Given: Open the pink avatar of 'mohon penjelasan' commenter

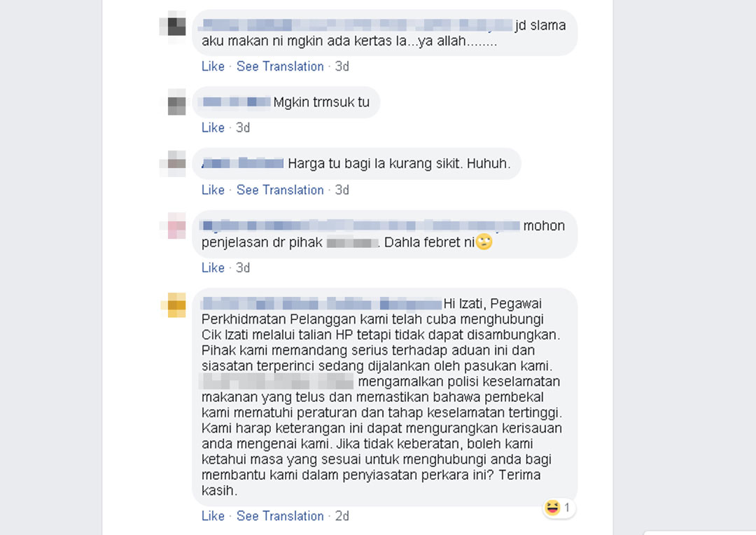Looking at the screenshot, I should click(173, 225).
